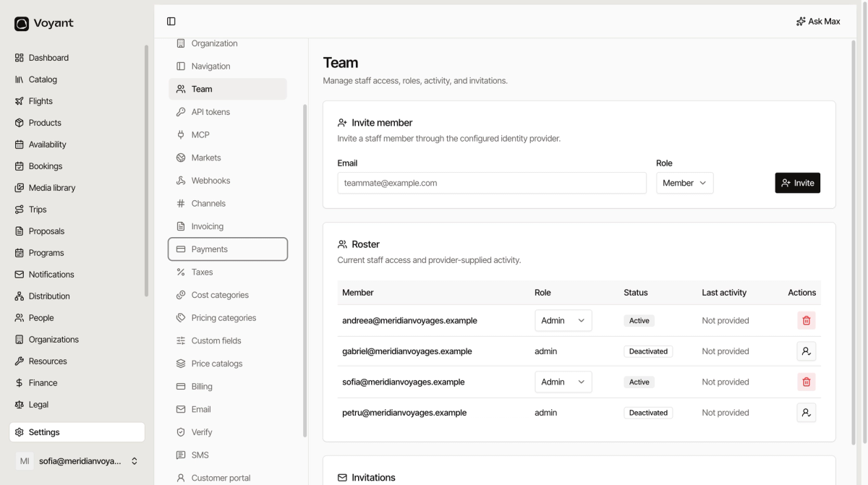Open Navigation settings item
Viewport: 868px width, 485px height.
click(x=228, y=66)
